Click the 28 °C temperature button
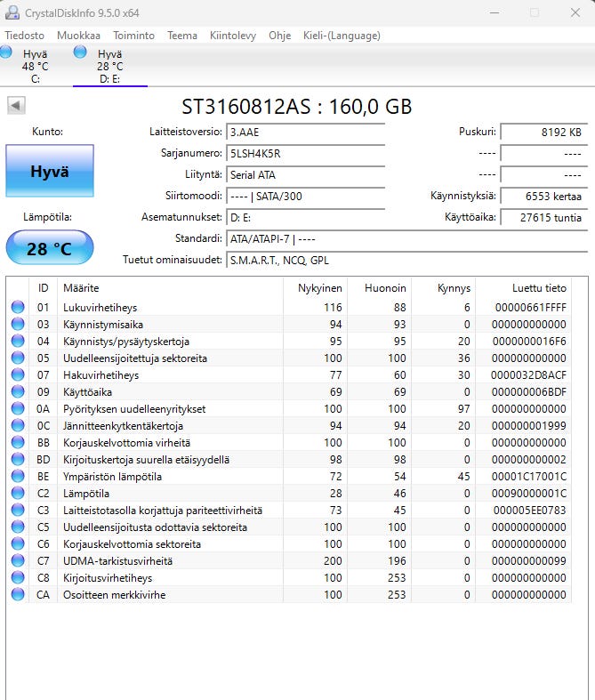This screenshot has width=595, height=700. [x=49, y=248]
